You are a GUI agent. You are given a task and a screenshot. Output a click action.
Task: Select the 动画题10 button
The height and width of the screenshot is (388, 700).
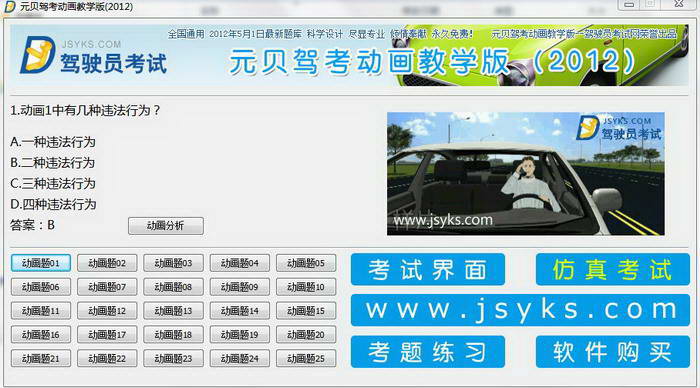[306, 287]
